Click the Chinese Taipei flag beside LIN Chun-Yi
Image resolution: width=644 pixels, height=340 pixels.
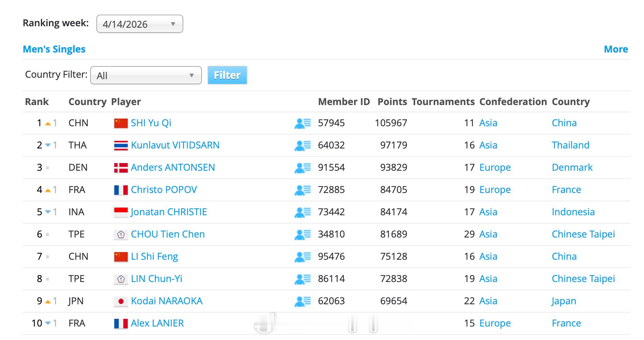(121, 279)
